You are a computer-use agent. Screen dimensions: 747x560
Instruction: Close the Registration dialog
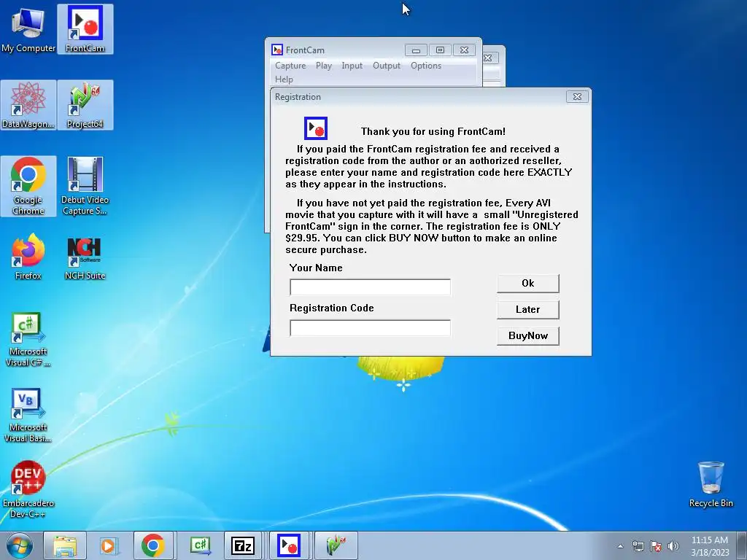pos(578,97)
